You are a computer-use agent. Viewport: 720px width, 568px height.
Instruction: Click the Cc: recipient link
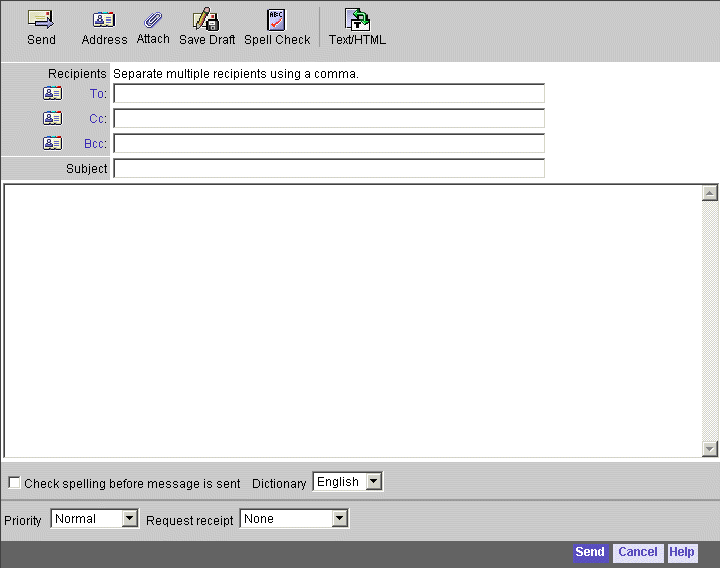(98, 118)
